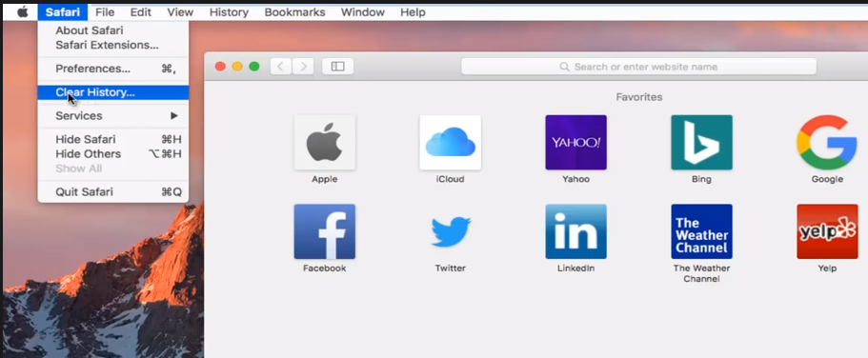
Task: Click the red close window button
Action: click(x=220, y=67)
